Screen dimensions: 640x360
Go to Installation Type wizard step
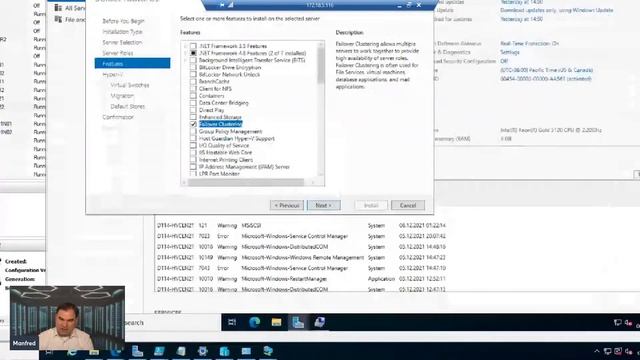click(122, 32)
